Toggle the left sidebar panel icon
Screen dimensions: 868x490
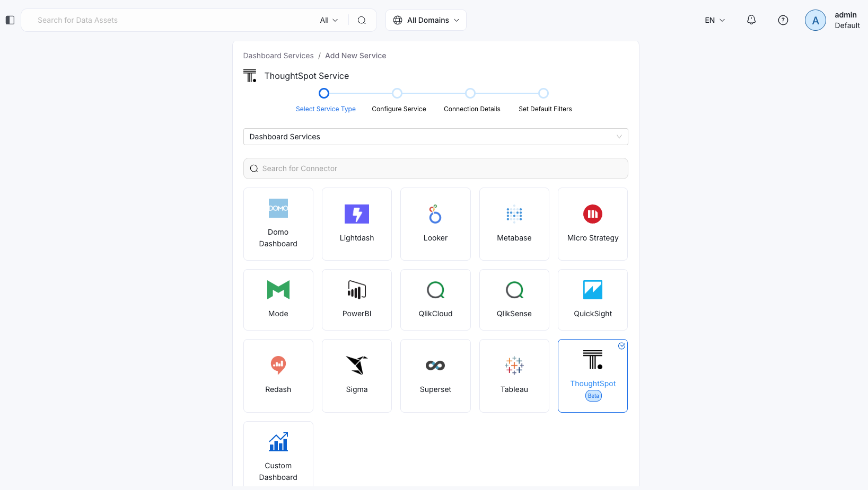(10, 20)
